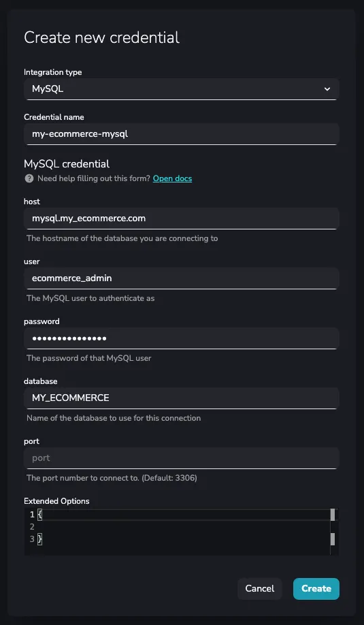
Task: Focus the Credential name field
Action: [181, 134]
